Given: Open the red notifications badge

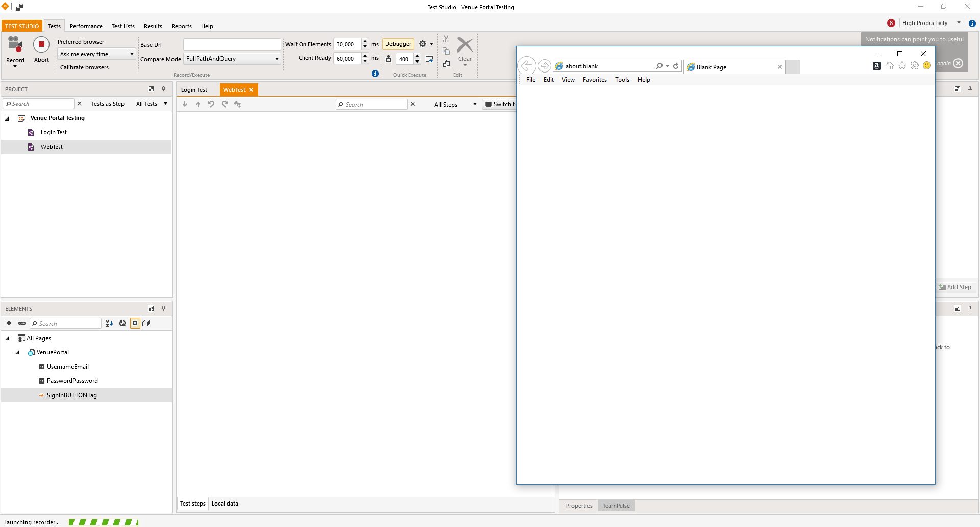Looking at the screenshot, I should 891,23.
